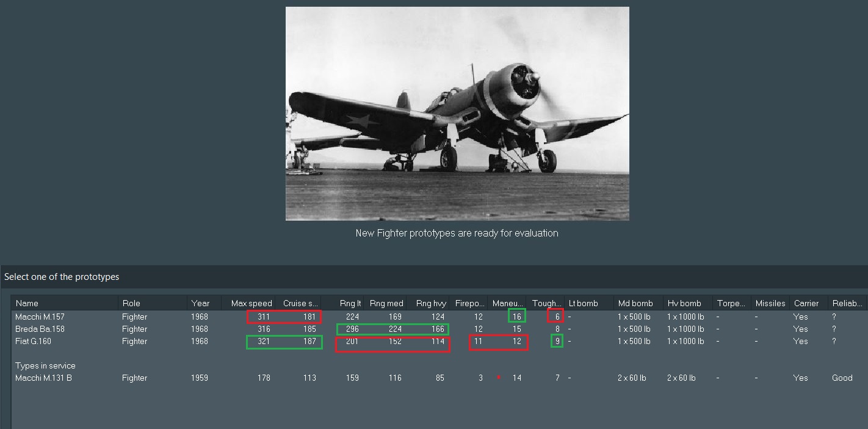Click Fiat G.160 toughness value 9
Screen dimensions: 868x429
557,342
